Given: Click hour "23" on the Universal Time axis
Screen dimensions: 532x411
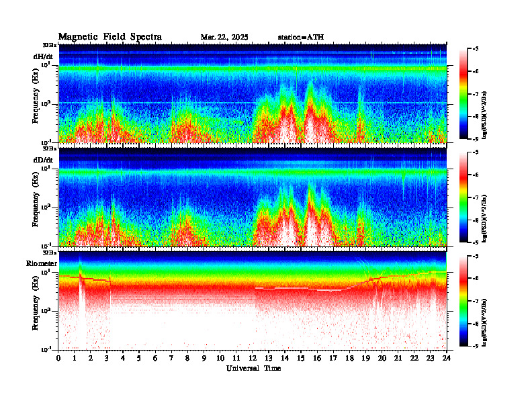Looking at the screenshot, I should click(x=431, y=359).
